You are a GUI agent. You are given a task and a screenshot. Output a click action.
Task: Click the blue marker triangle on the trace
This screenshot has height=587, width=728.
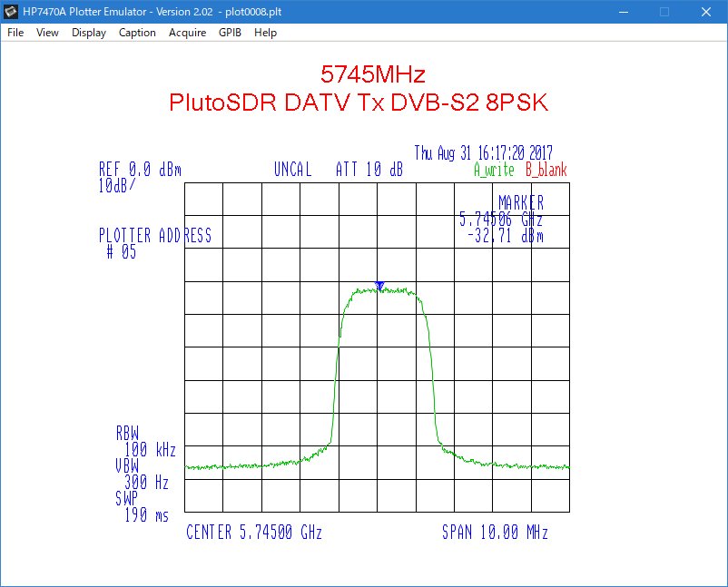coord(379,286)
